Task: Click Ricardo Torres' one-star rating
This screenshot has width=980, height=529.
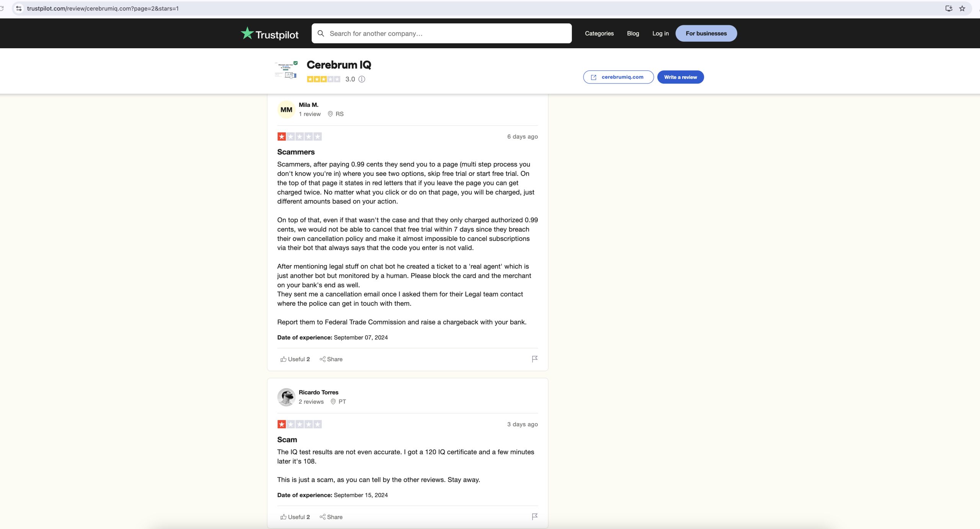Action: point(299,424)
